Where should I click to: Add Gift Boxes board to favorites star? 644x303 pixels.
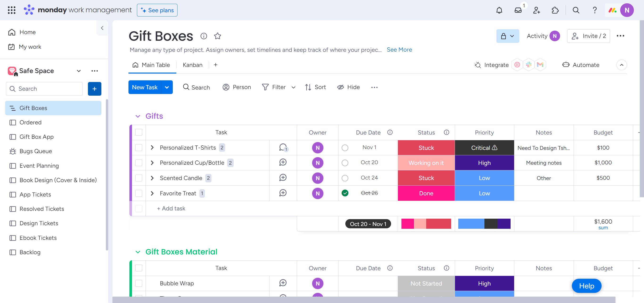(217, 36)
